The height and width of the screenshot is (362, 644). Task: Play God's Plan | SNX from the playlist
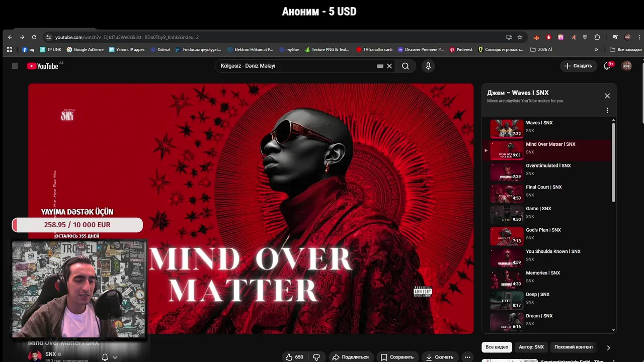tap(548, 236)
